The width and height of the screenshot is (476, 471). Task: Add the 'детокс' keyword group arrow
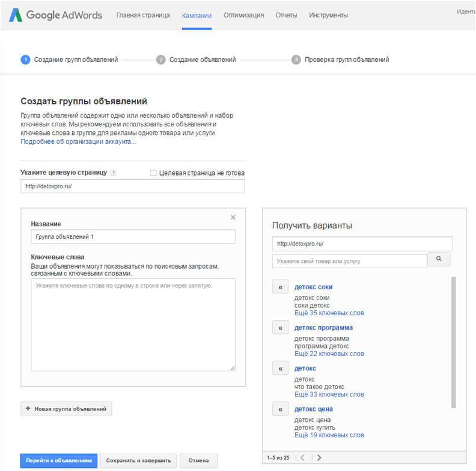pyautogui.click(x=280, y=368)
